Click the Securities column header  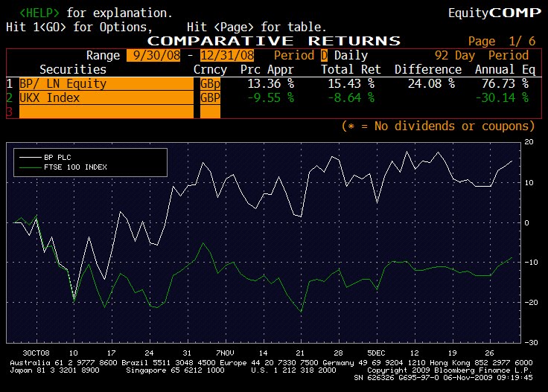73,69
